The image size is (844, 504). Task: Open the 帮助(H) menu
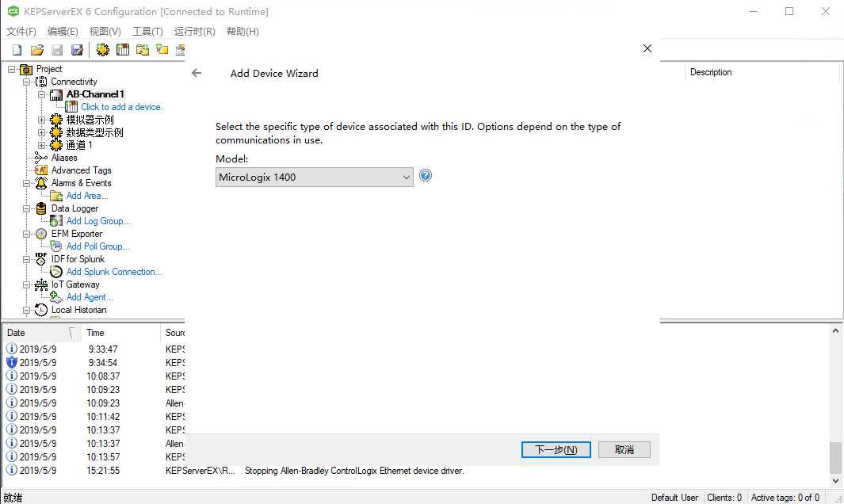243,31
